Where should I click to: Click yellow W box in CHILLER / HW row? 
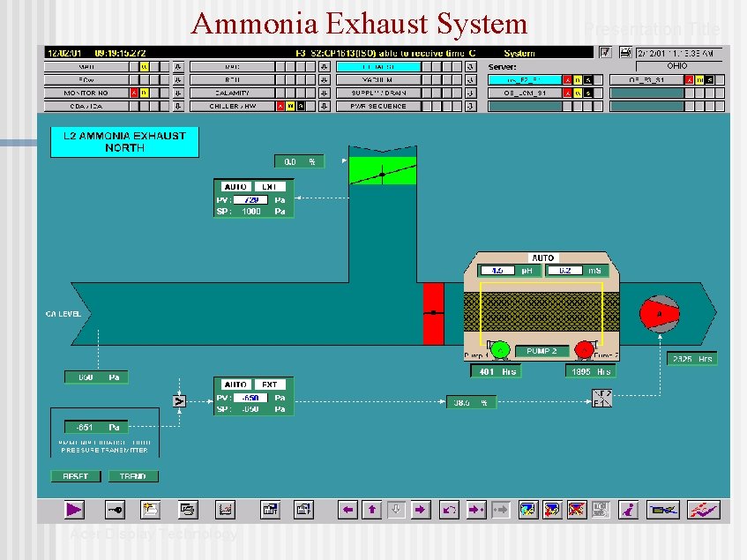point(290,106)
